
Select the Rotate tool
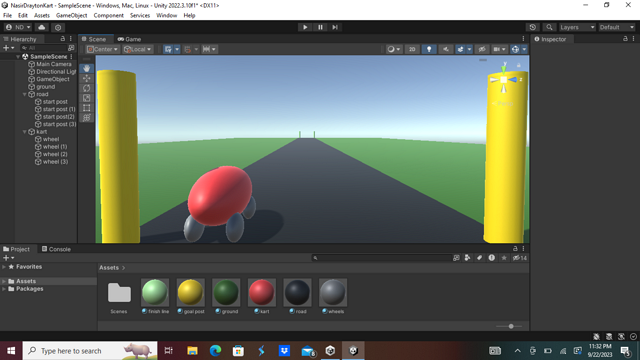tap(87, 88)
